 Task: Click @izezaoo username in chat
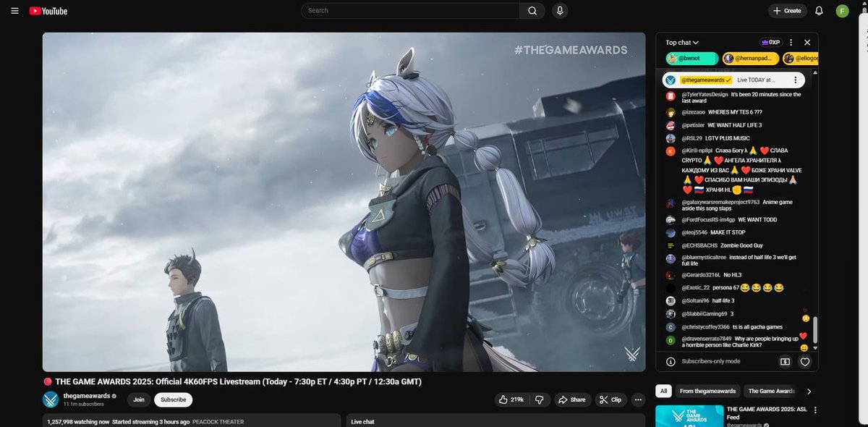click(693, 112)
